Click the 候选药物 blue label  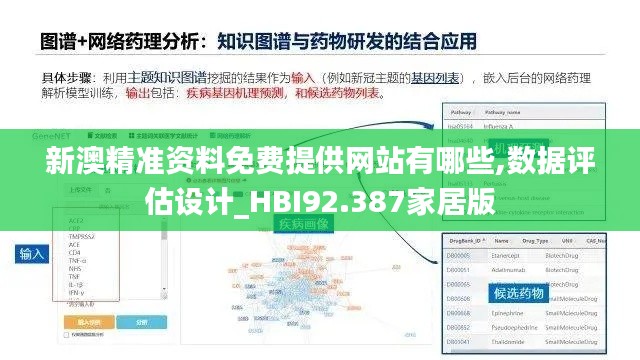[518, 293]
